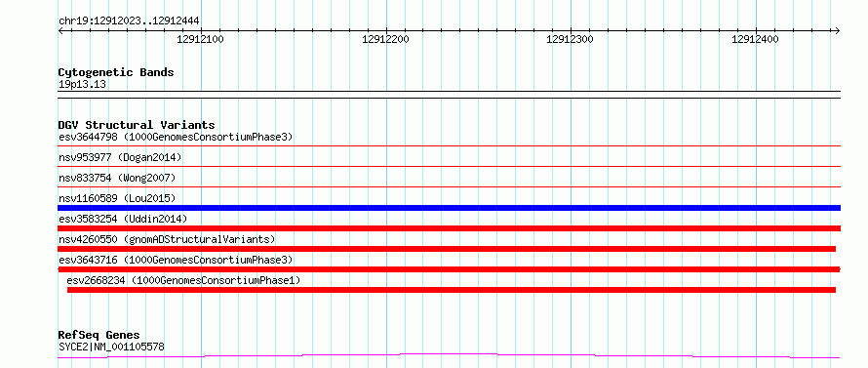Click the thin red line under esv3644798
The image size is (868, 368).
(x=449, y=146)
